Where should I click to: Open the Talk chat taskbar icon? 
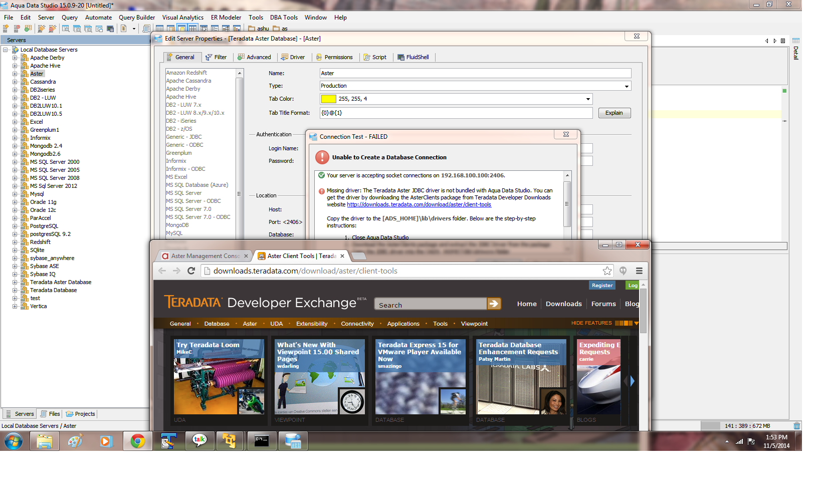[199, 441]
